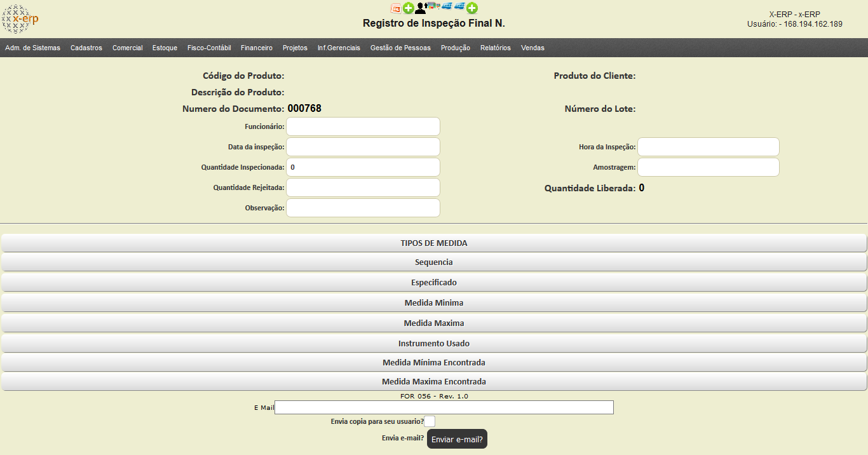Viewport: 868px width, 455px height.
Task: Expand the Medida Minima bar
Action: pyautogui.click(x=434, y=302)
